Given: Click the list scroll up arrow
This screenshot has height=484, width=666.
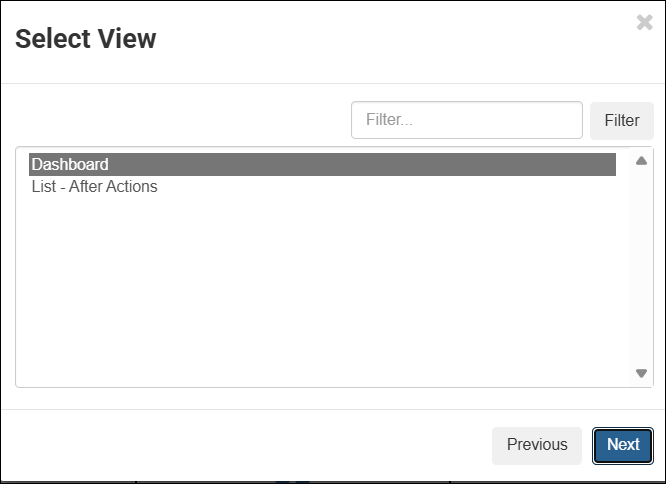Looking at the screenshot, I should [641, 160].
